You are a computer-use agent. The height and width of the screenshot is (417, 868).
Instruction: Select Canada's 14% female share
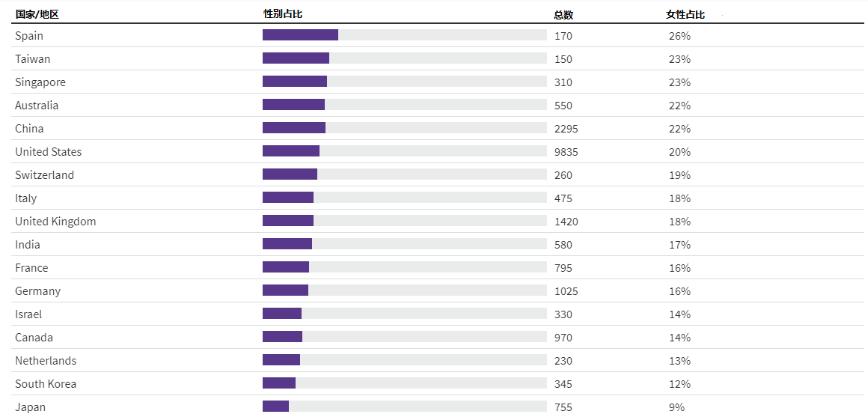click(679, 338)
